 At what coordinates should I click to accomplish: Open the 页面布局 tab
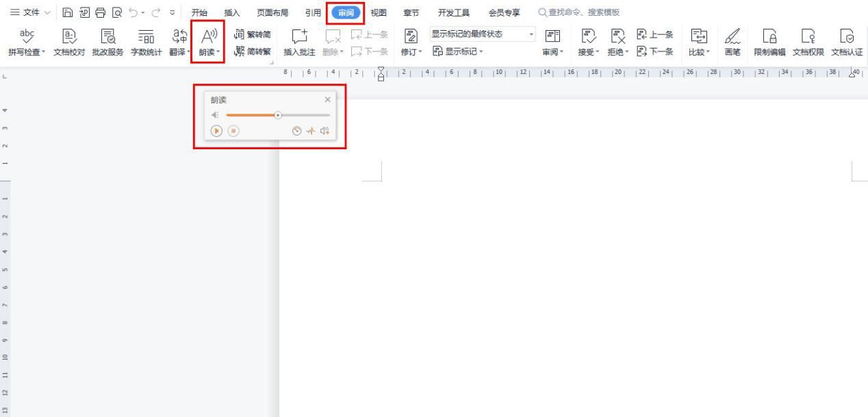coord(272,12)
